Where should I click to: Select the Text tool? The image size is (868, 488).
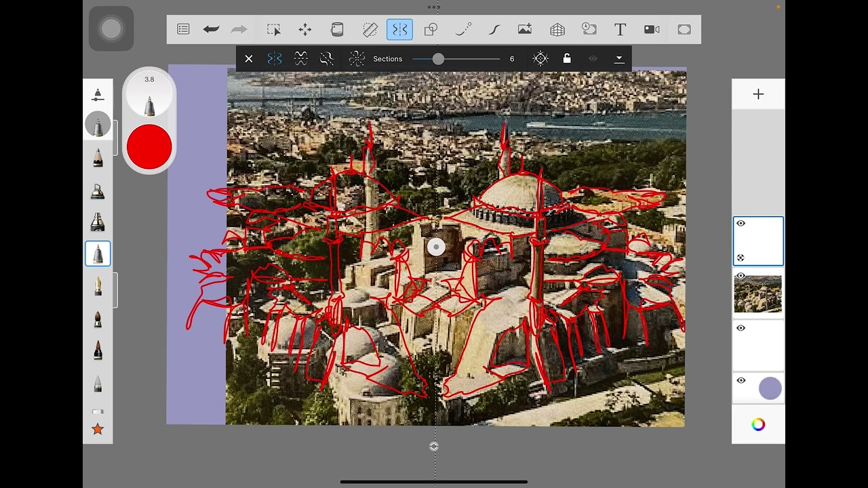(620, 29)
